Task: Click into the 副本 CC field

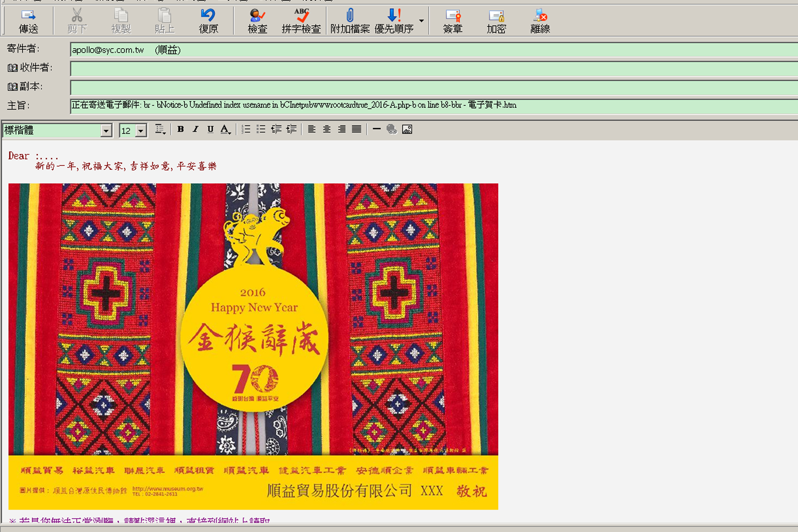Action: (434, 88)
